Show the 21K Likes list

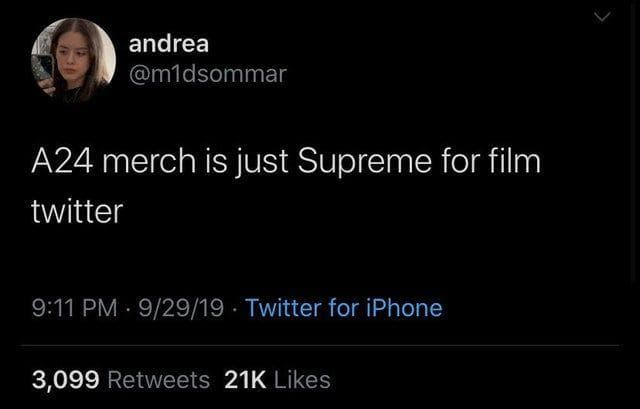click(x=277, y=380)
